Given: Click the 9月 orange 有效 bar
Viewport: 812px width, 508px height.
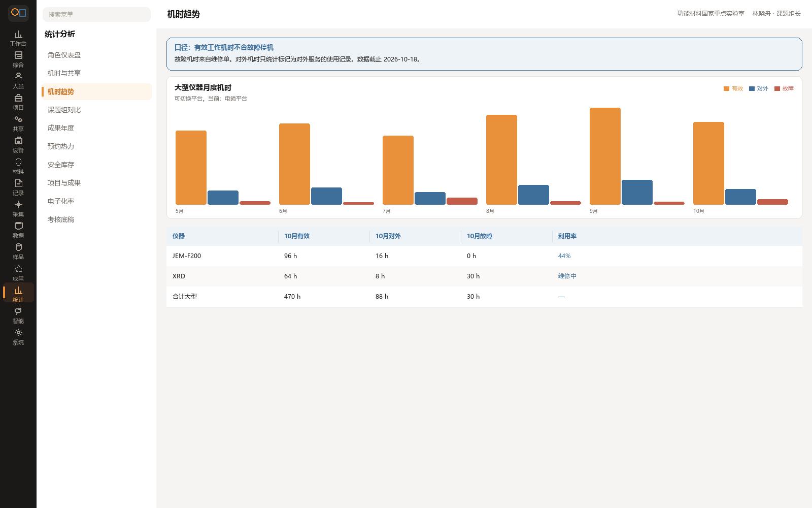Looking at the screenshot, I should click(x=605, y=156).
